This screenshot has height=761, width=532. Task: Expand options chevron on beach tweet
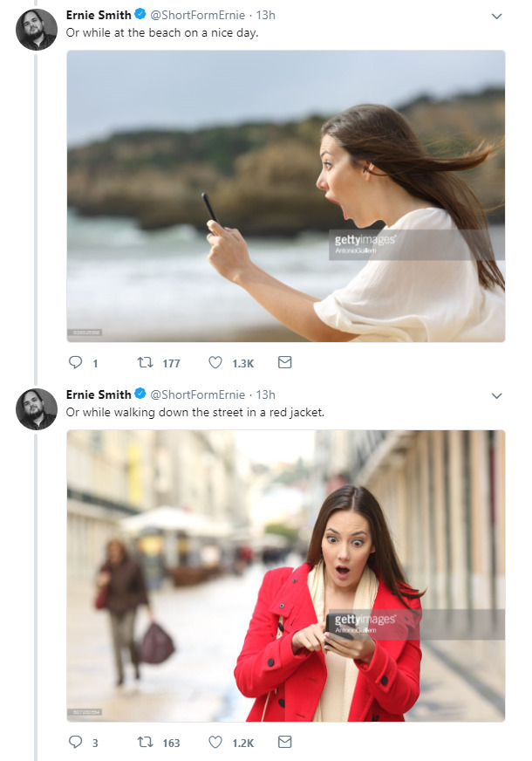[497, 16]
